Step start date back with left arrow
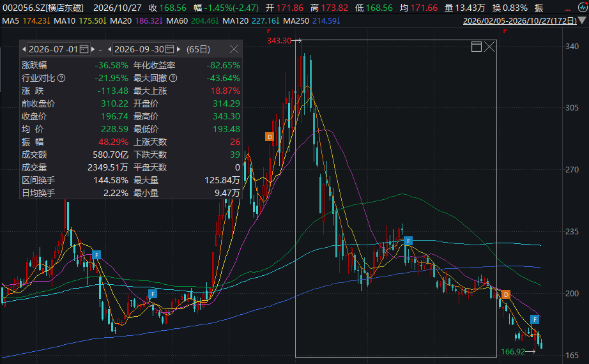Viewport: 589px width, 364px height. coord(24,49)
